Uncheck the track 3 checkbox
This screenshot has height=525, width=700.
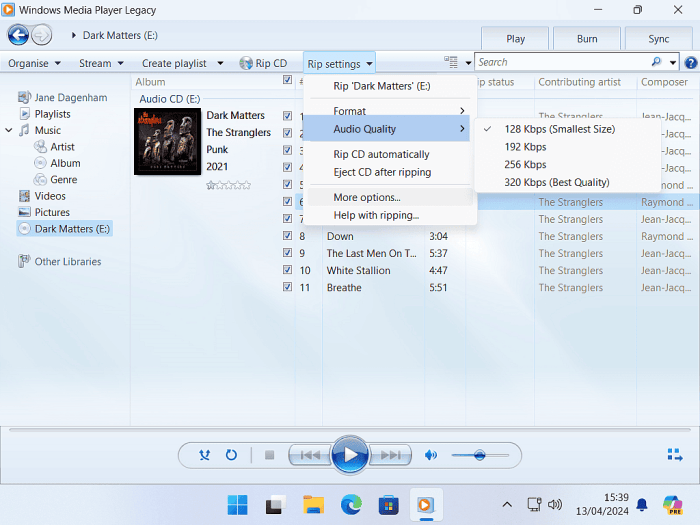(x=288, y=150)
